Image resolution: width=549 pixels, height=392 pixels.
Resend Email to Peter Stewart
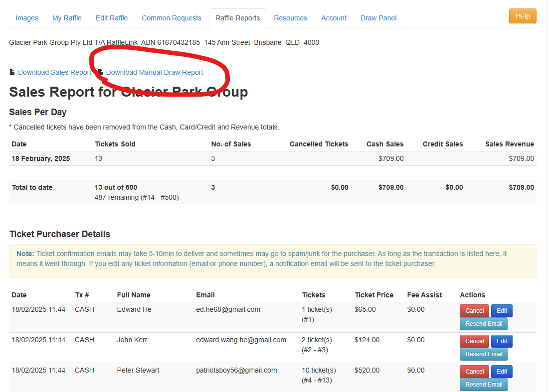point(483,385)
